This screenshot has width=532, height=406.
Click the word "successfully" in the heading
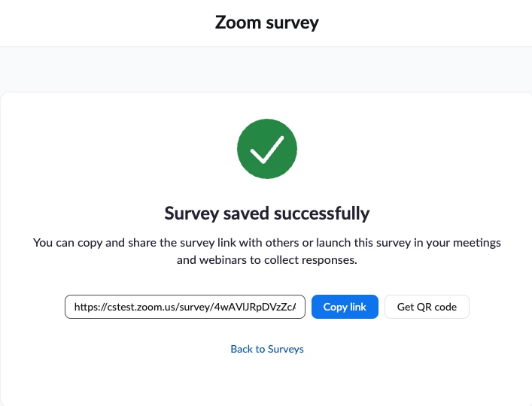pos(321,214)
